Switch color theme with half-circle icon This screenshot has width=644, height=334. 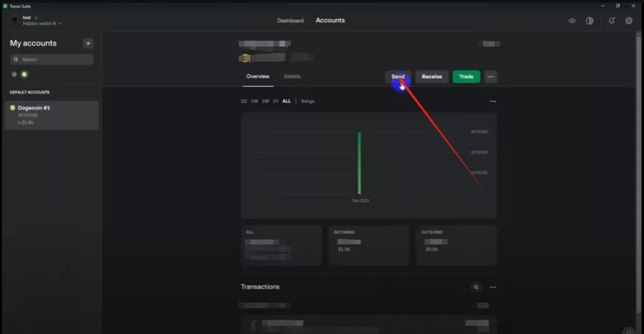pos(589,21)
